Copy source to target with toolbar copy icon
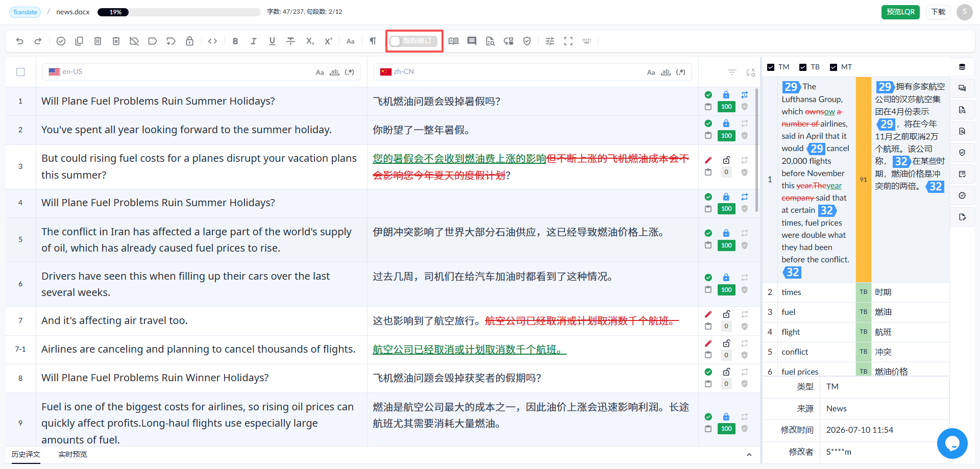The width and height of the screenshot is (980, 469). 79,41
